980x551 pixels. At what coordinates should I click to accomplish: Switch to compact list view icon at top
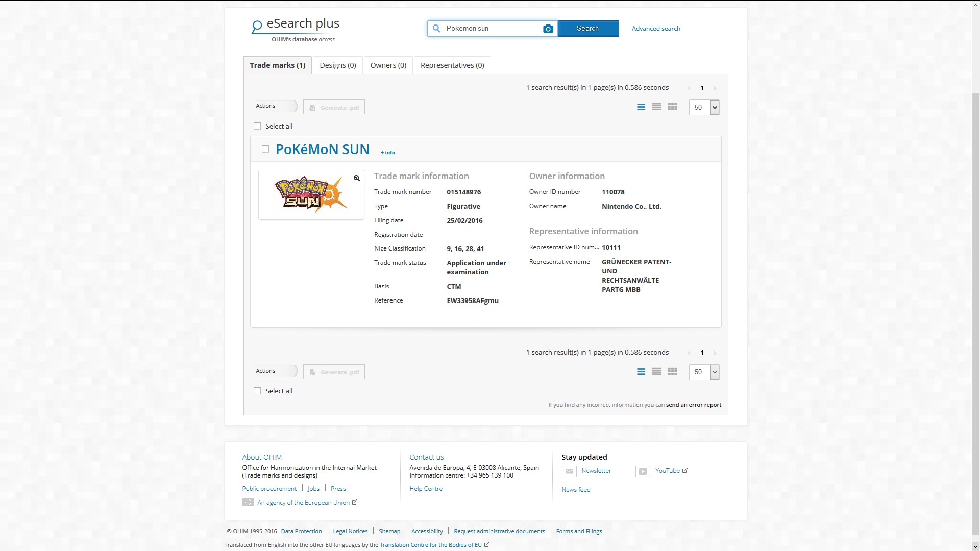[656, 107]
